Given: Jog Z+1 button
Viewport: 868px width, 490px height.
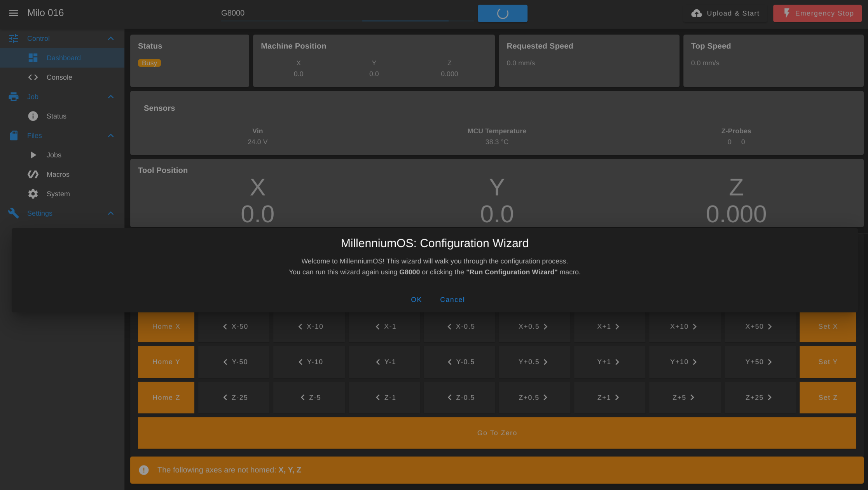Looking at the screenshot, I should tap(610, 398).
